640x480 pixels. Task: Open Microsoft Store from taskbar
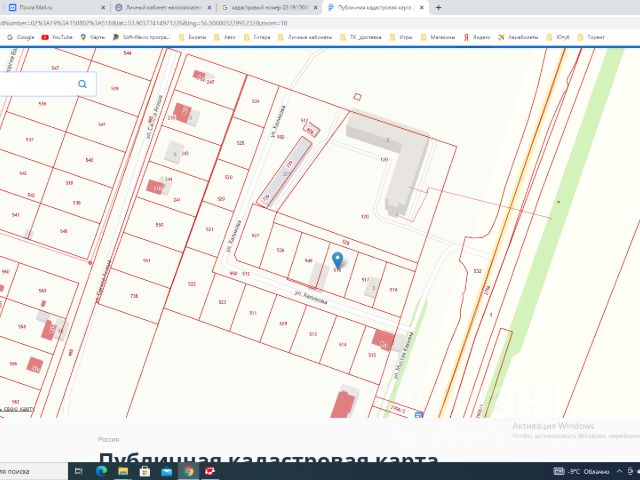click(144, 471)
